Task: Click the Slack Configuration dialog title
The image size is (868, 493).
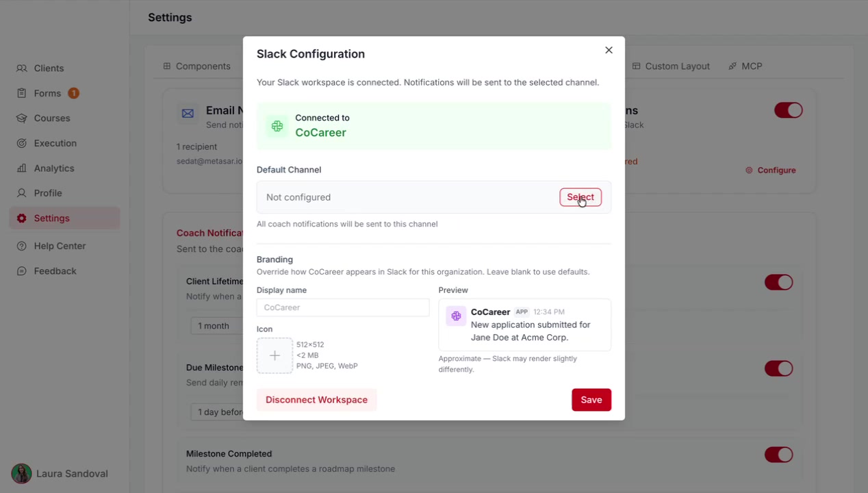Action: click(311, 54)
